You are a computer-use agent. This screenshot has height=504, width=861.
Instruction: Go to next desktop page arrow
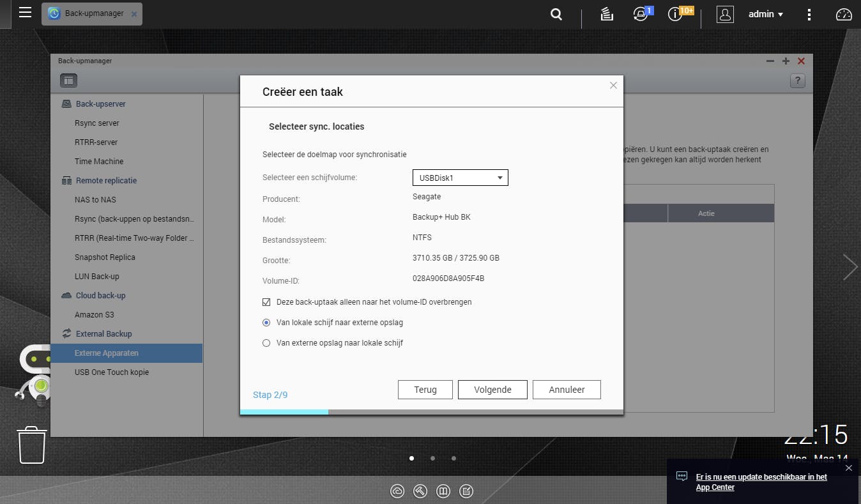850,267
